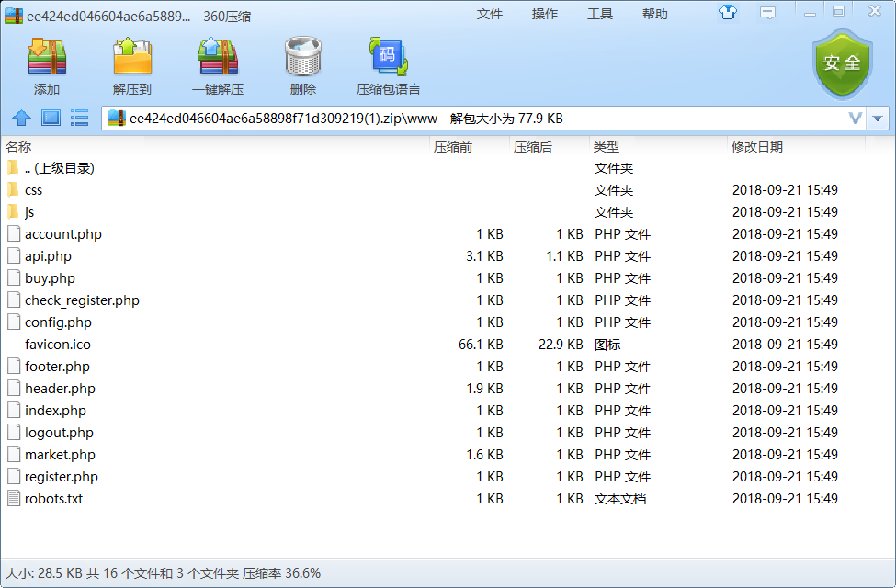Select the 'js' folder name

[x=29, y=212]
